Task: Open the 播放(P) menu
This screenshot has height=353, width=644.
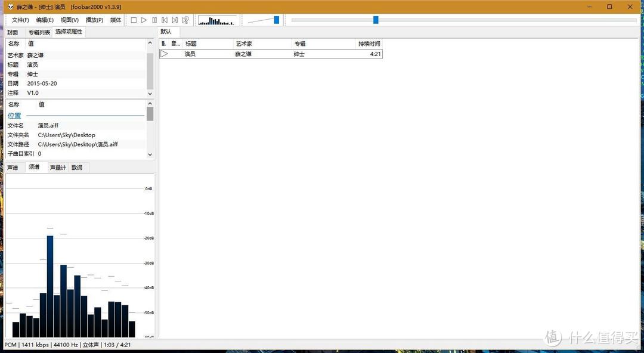Action: coord(94,20)
